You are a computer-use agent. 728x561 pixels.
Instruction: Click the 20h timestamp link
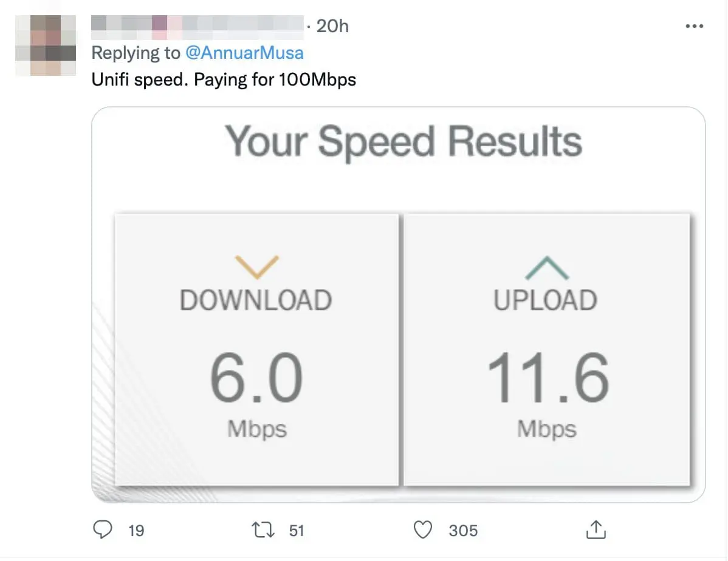click(x=333, y=26)
